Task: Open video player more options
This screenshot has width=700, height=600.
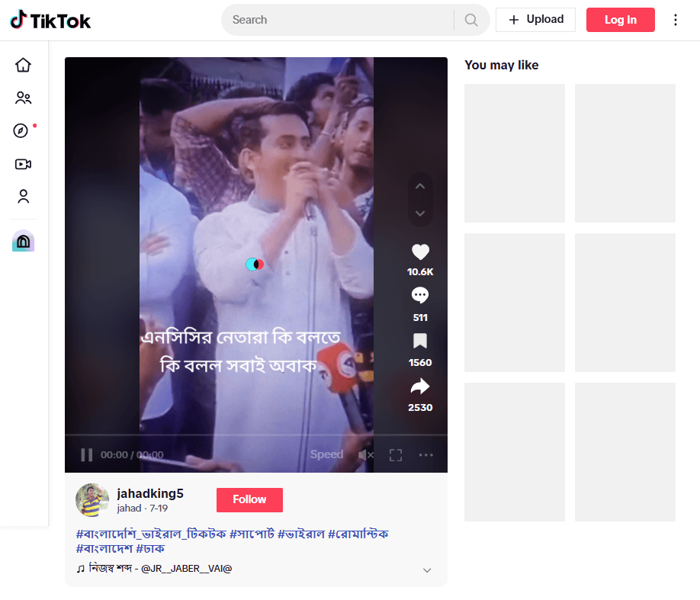Action: tap(426, 455)
